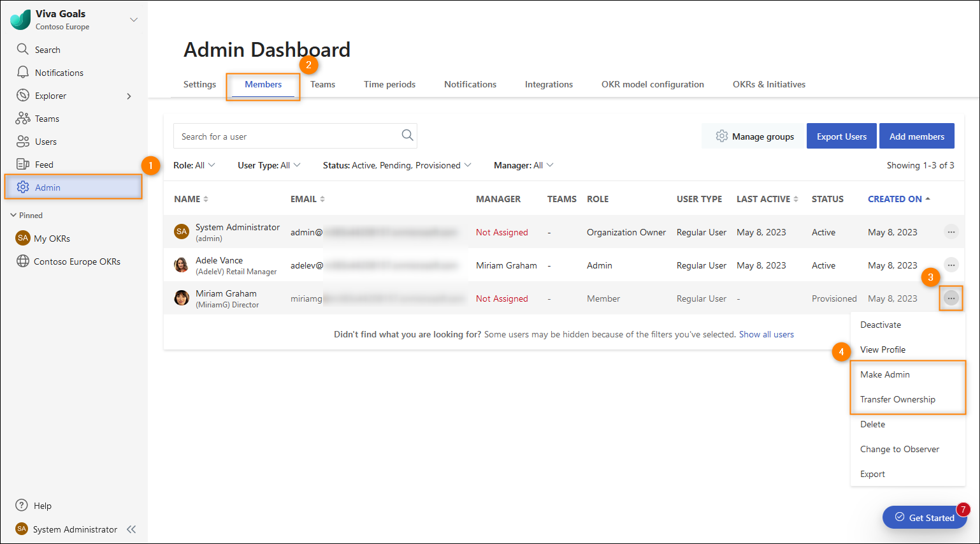Collapse the Pinned section
The width and height of the screenshot is (980, 544).
pos(26,216)
